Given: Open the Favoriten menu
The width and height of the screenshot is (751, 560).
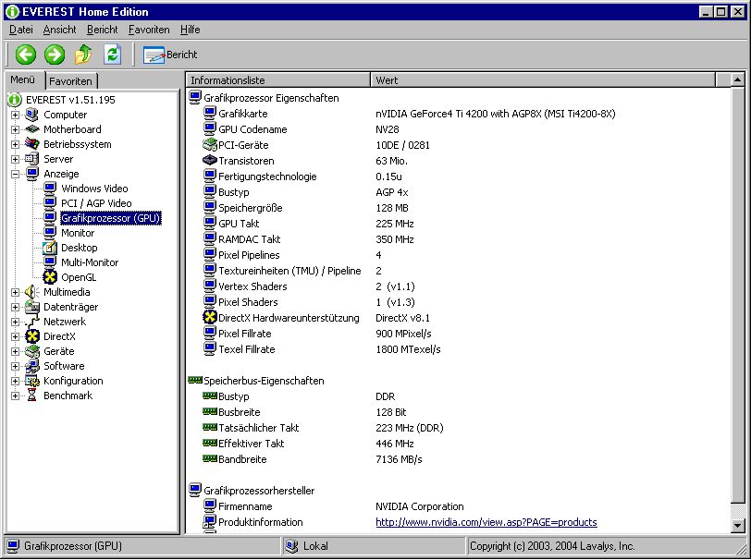Looking at the screenshot, I should (x=149, y=30).
